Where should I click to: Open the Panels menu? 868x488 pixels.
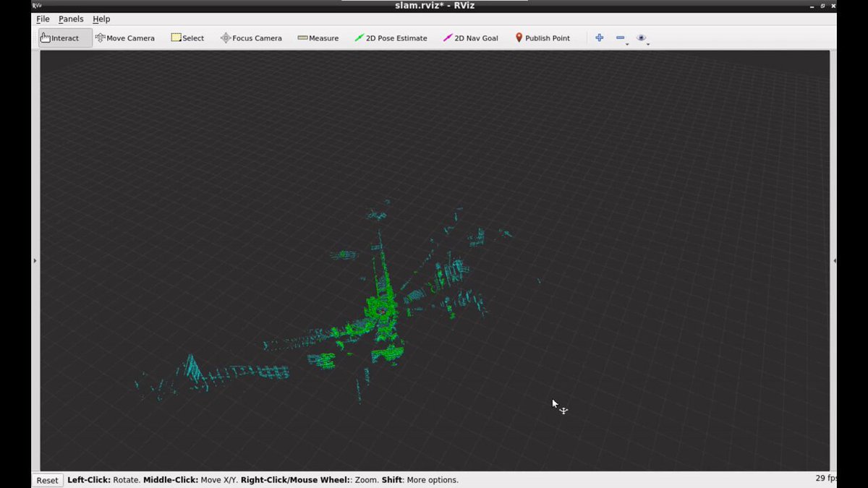(x=71, y=19)
